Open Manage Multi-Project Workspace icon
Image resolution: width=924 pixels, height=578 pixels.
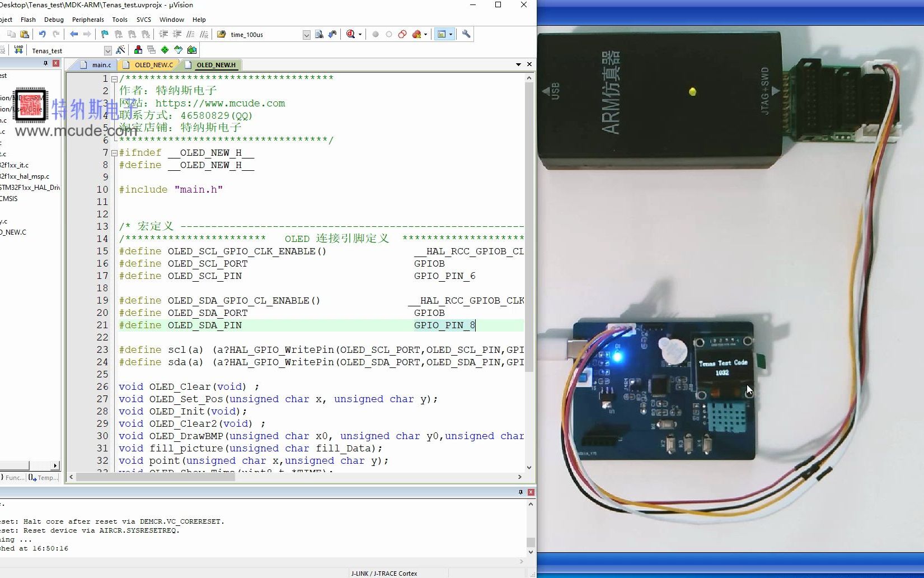pos(152,50)
